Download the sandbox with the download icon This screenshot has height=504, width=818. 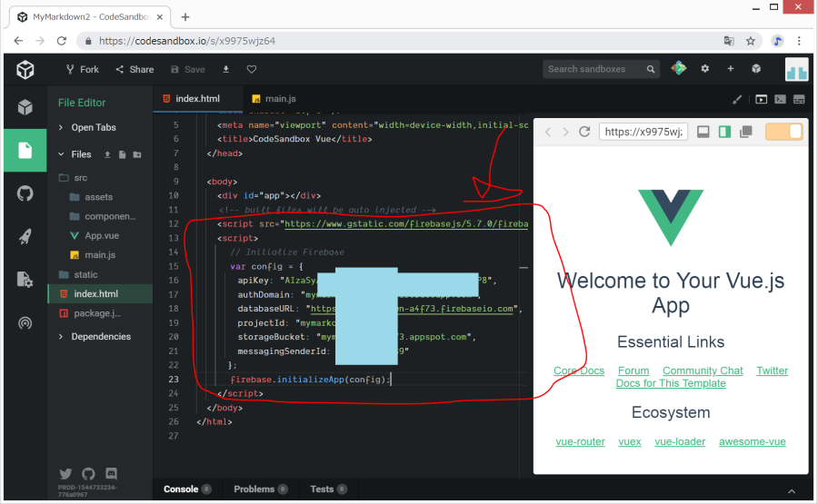coord(226,69)
